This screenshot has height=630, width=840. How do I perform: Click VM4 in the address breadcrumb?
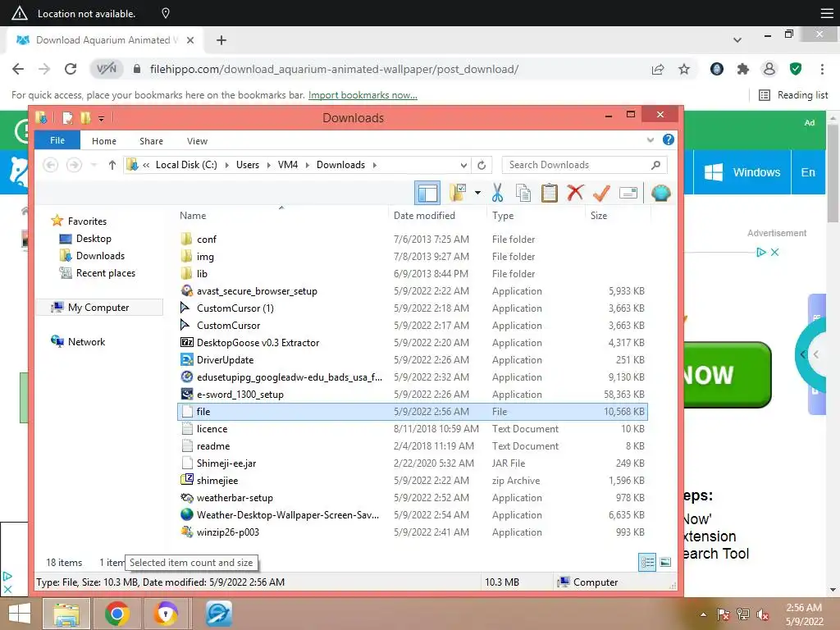pyautogui.click(x=288, y=165)
